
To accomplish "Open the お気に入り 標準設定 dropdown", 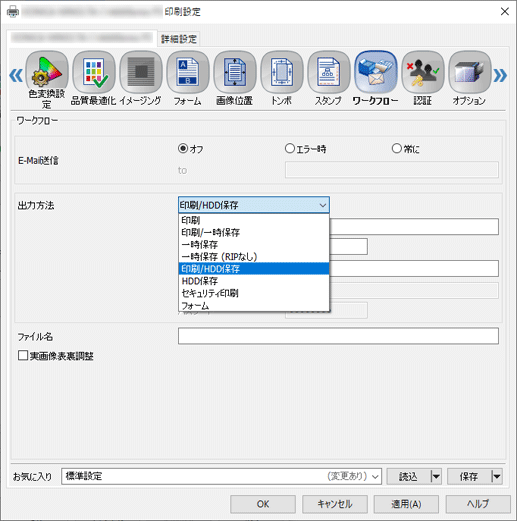I will click(221, 476).
